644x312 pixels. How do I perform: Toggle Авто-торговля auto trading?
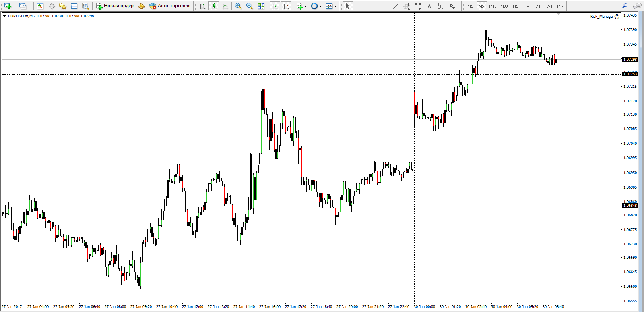coord(169,6)
